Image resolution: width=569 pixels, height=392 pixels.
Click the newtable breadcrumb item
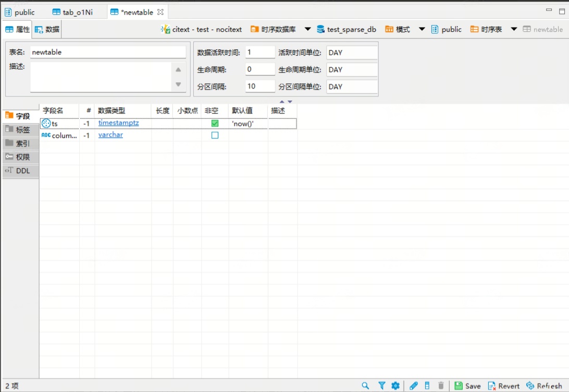click(x=543, y=29)
